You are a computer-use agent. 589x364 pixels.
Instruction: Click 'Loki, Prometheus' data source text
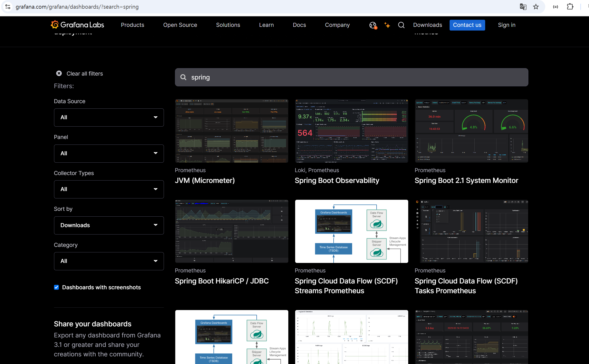(317, 170)
